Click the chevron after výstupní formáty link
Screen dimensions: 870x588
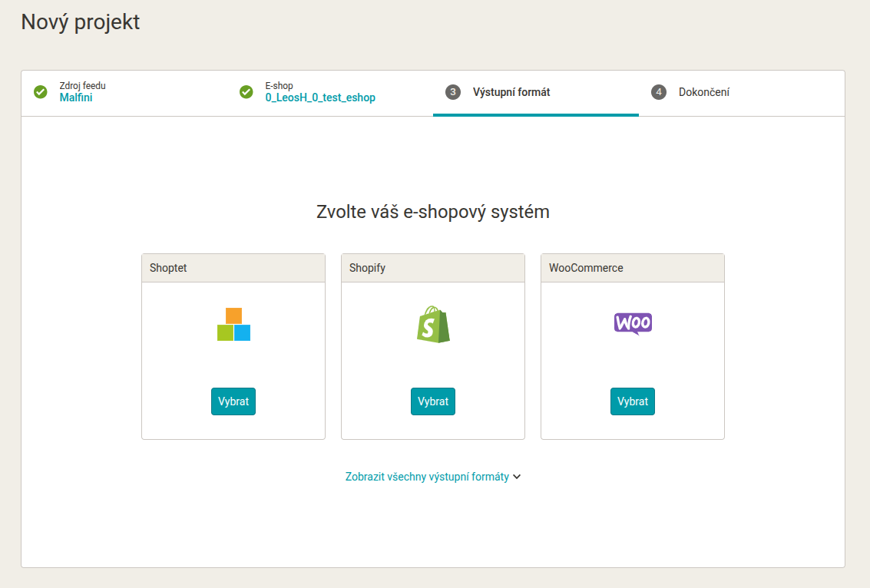[517, 477]
